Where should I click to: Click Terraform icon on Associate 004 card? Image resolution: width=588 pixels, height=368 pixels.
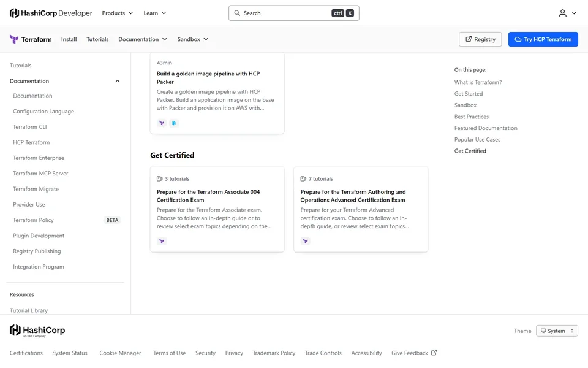click(162, 242)
